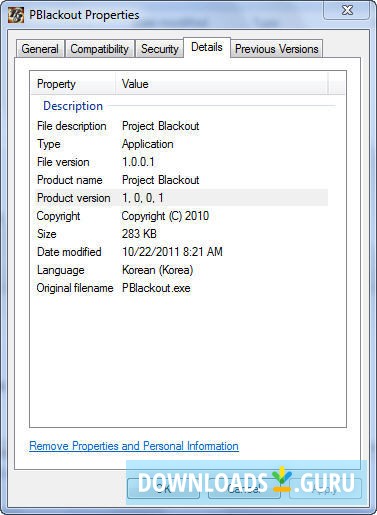This screenshot has height=515, width=377.
Task: Select the Original filename property label
Action: (x=75, y=288)
